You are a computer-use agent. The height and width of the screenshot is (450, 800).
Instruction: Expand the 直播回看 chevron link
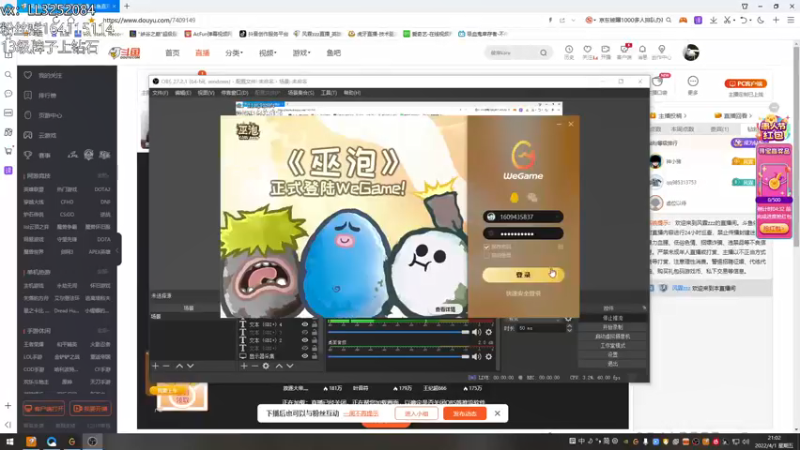(737, 116)
